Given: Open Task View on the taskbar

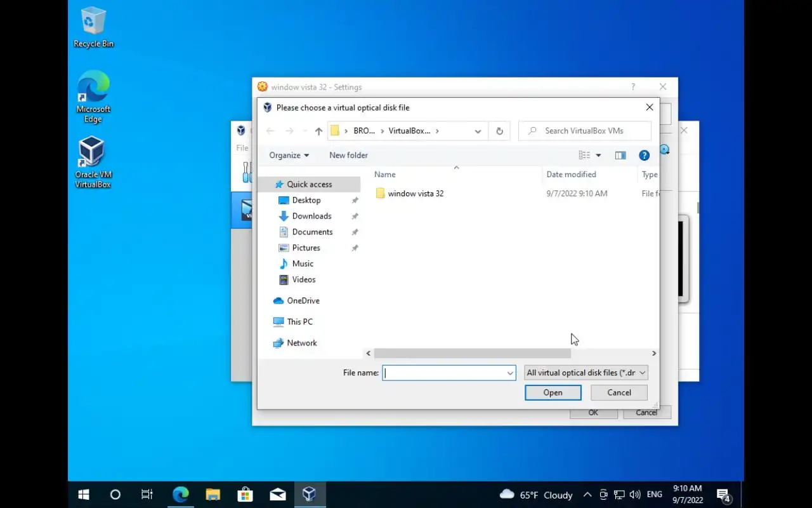Looking at the screenshot, I should point(147,495).
